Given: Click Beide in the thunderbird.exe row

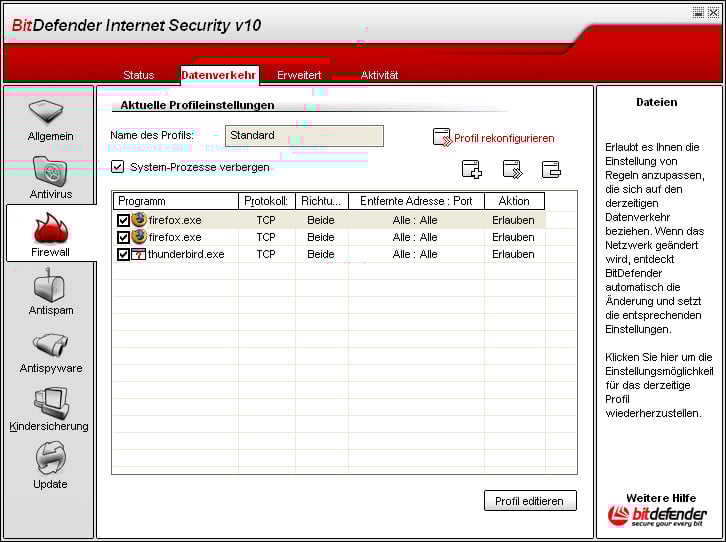Looking at the screenshot, I should [x=321, y=254].
